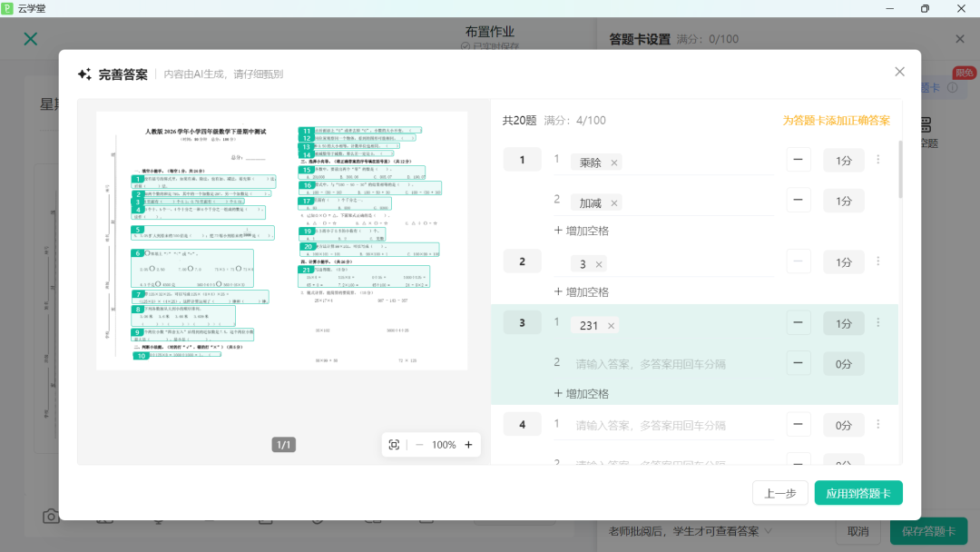Select question number 4

click(523, 425)
